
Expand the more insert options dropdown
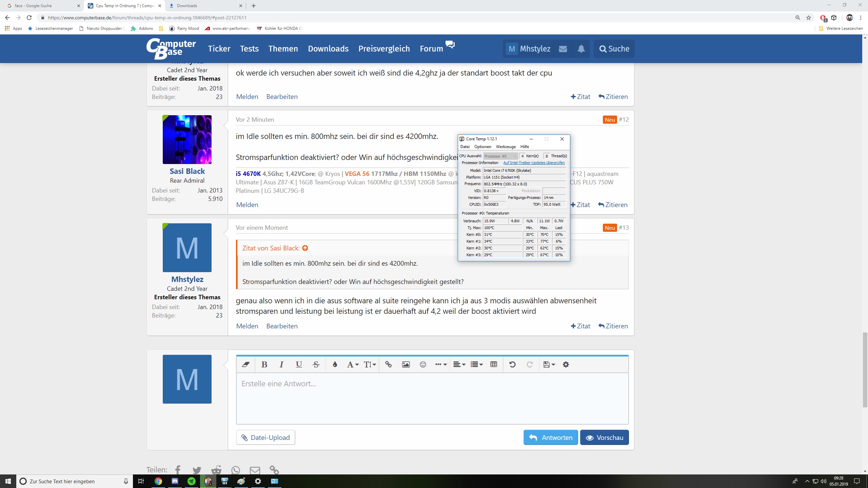441,365
